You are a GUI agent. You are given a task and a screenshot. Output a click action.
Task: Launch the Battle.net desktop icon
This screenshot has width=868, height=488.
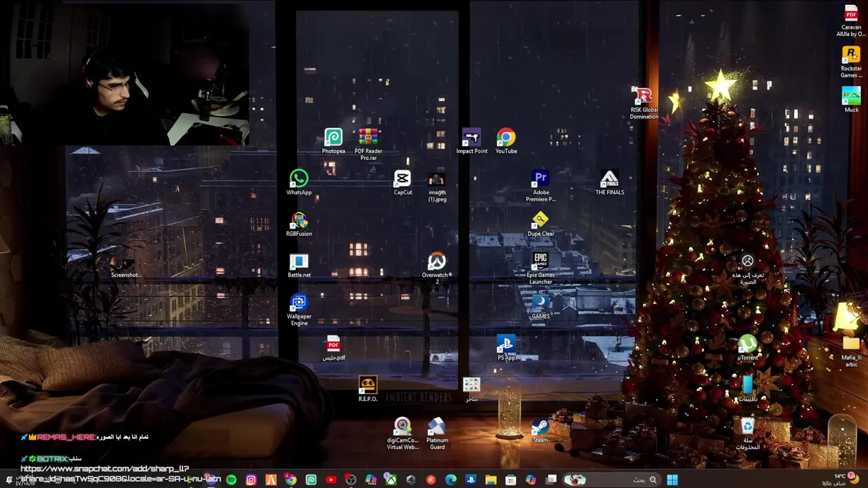(299, 266)
